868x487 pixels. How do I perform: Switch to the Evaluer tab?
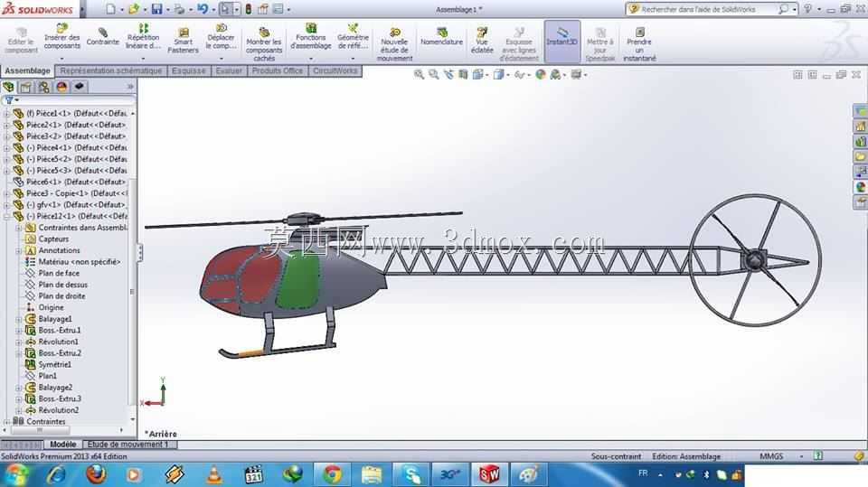229,70
